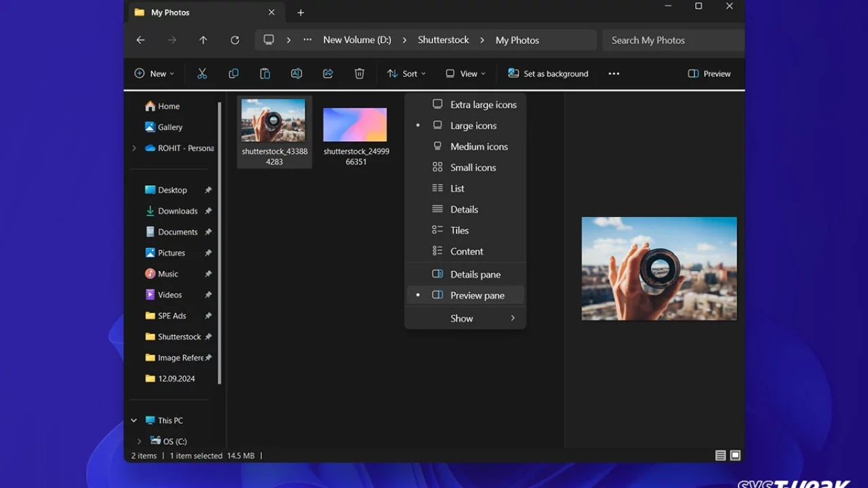Click the large preview image in pane
The height and width of the screenshot is (488, 868).
pos(659,268)
